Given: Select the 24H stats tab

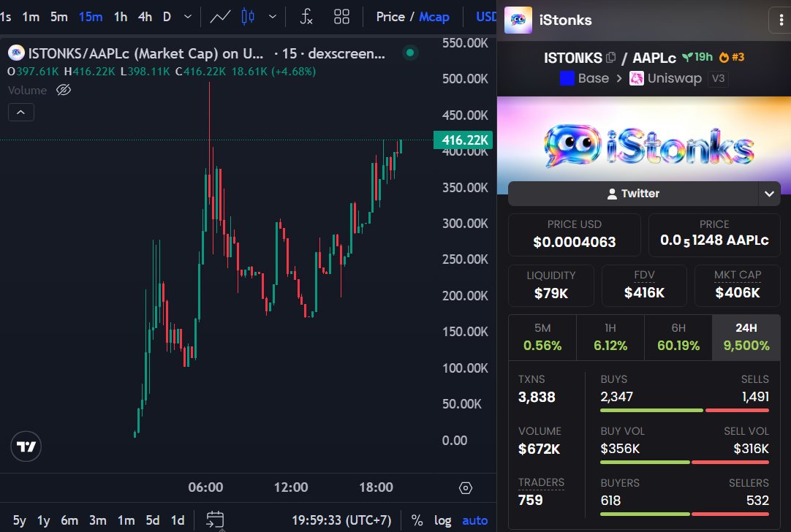Looking at the screenshot, I should tap(746, 338).
